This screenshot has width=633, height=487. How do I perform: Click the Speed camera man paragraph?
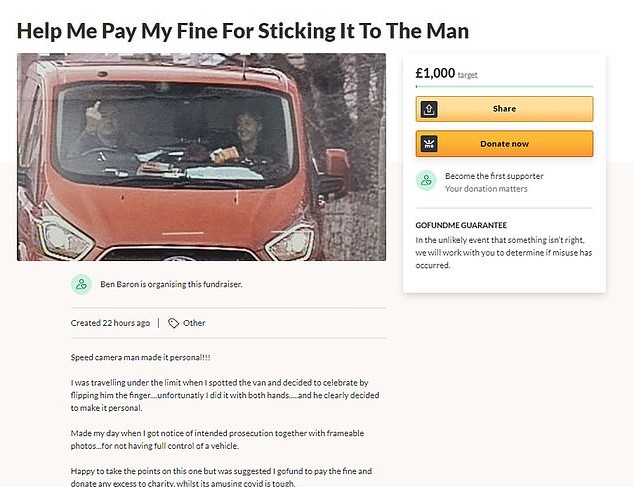tap(140, 357)
